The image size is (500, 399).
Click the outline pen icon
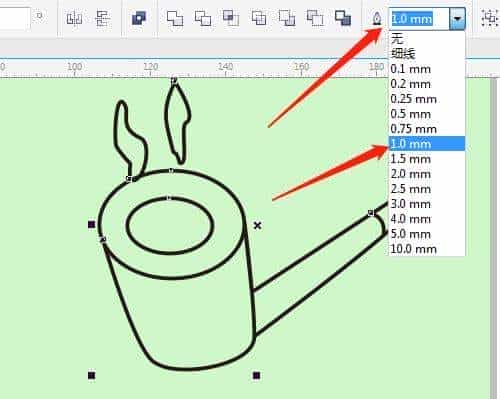[377, 18]
